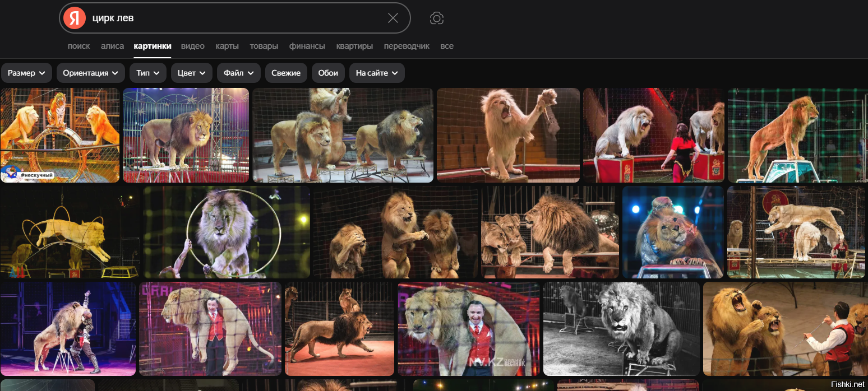Screen dimensions: 868x391
Task: Open the 'Ориентация' filter dropdown
Action: 91,73
